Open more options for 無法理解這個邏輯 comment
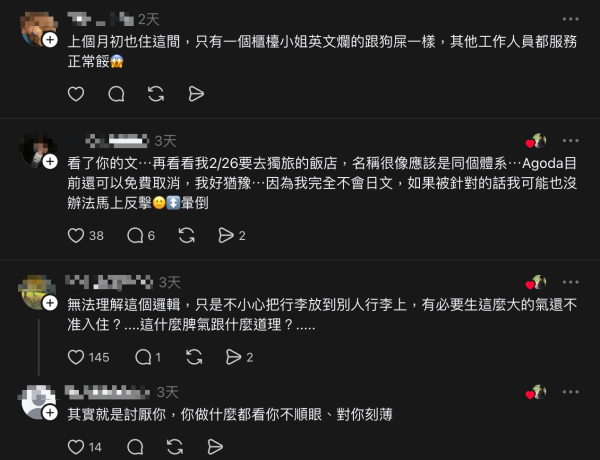The image size is (600, 460). click(571, 282)
